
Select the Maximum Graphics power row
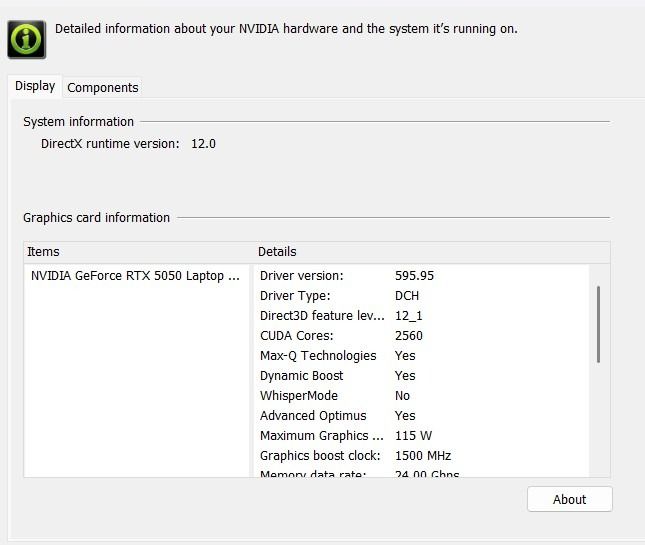coord(422,436)
